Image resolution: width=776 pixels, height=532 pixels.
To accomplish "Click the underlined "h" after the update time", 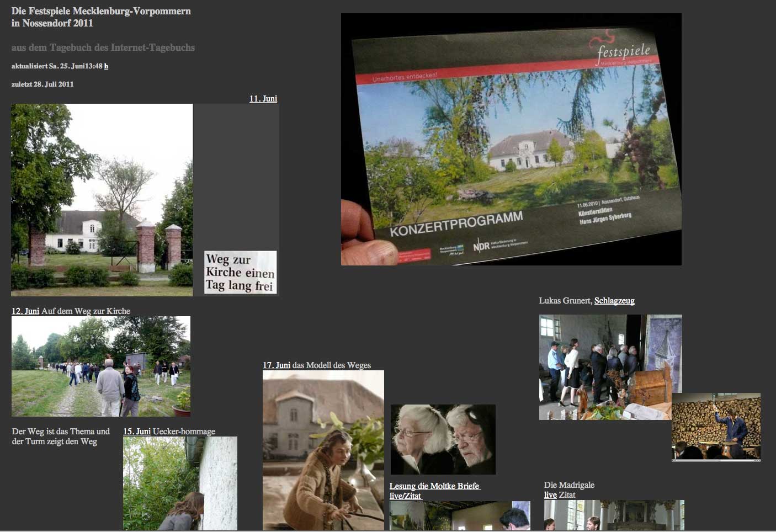I will pos(106,66).
